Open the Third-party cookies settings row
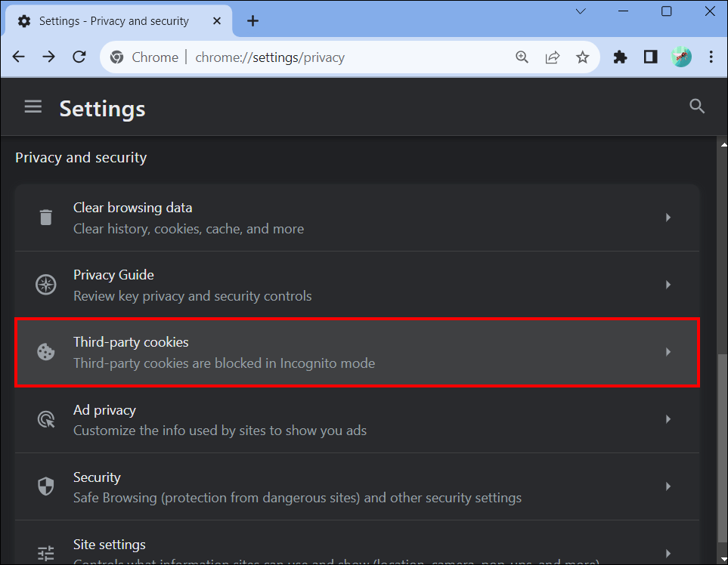 [357, 352]
